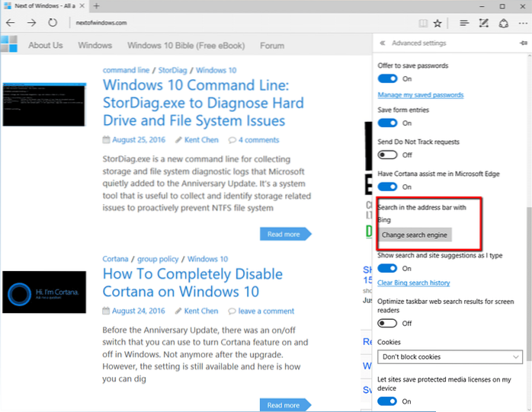532x412 pixels.
Task: Refresh the current page
Action: tap(52, 23)
